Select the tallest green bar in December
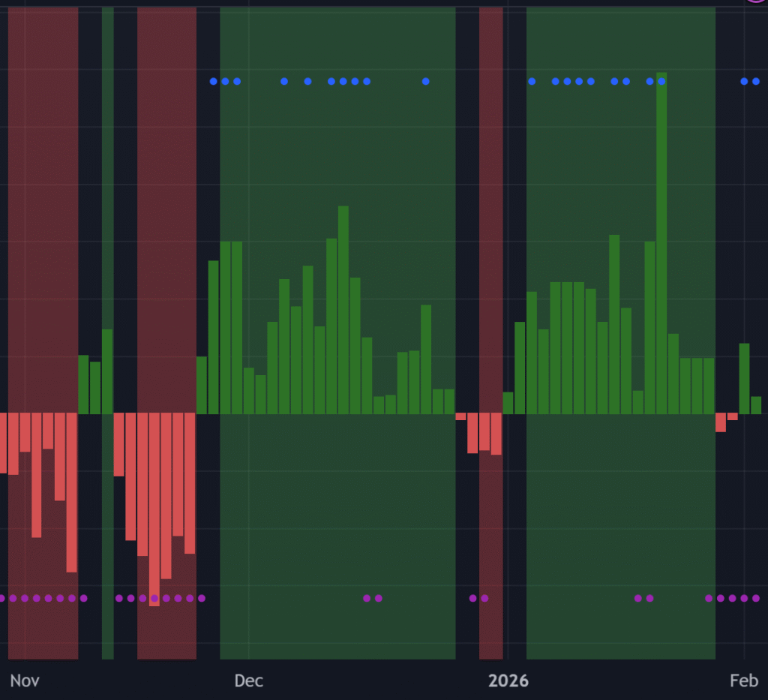This screenshot has width=768, height=700. tap(343, 309)
